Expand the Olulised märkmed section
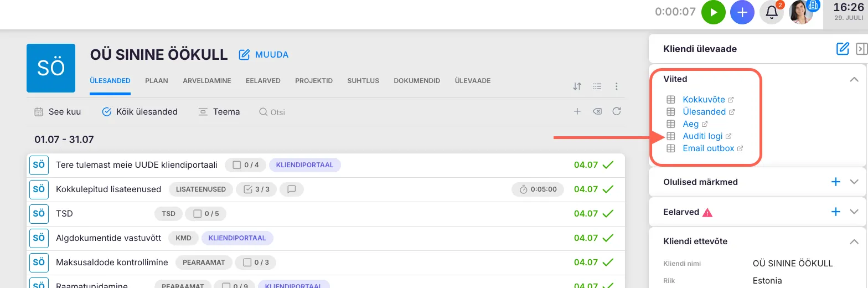This screenshot has width=868, height=288. coord(854,182)
